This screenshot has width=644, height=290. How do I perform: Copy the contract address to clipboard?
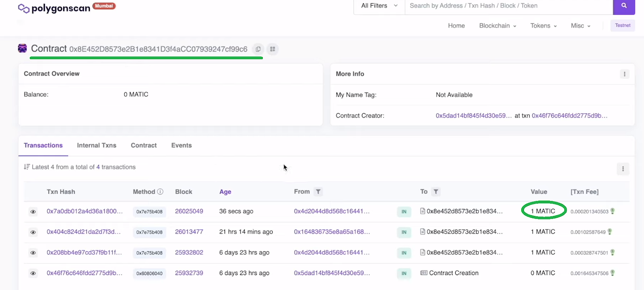coord(258,49)
